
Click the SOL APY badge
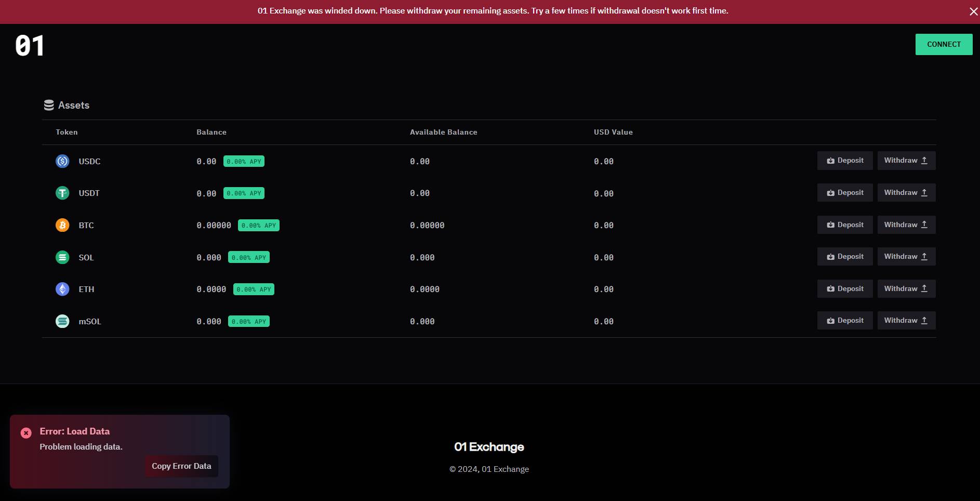coord(249,257)
